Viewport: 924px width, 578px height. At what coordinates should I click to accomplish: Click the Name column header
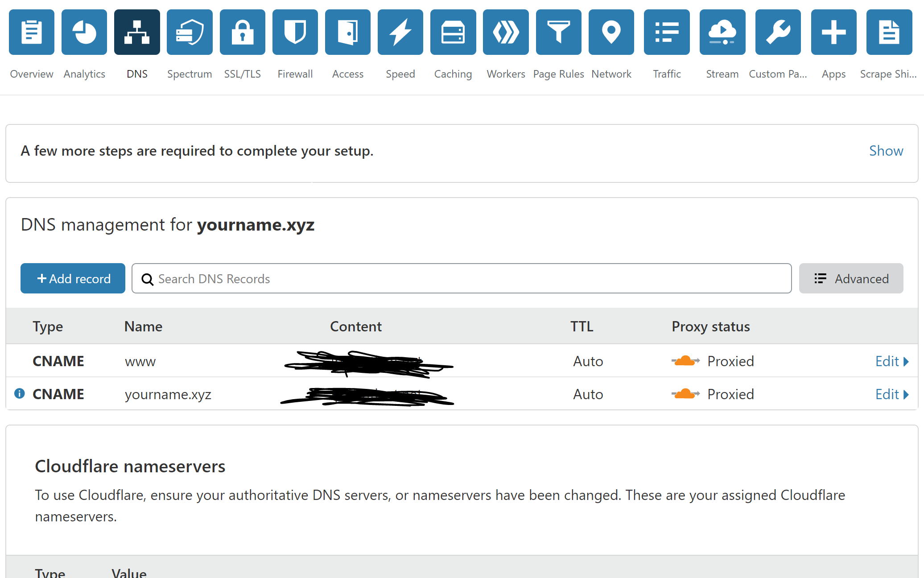click(143, 326)
